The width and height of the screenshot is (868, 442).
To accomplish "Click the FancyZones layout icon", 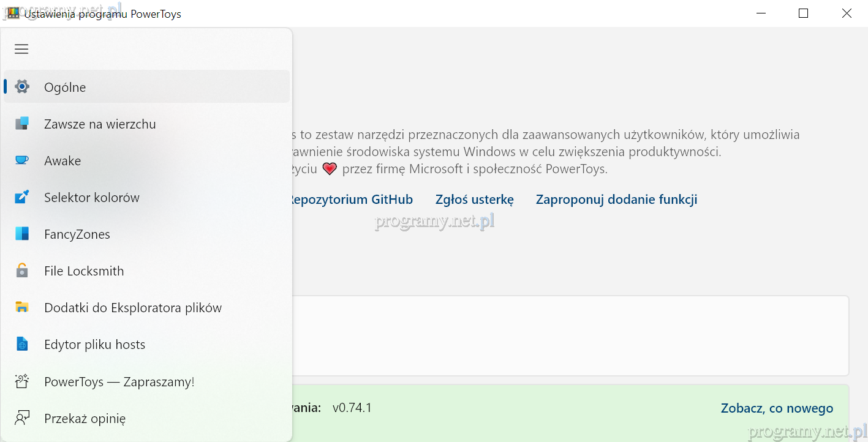I will [x=22, y=234].
